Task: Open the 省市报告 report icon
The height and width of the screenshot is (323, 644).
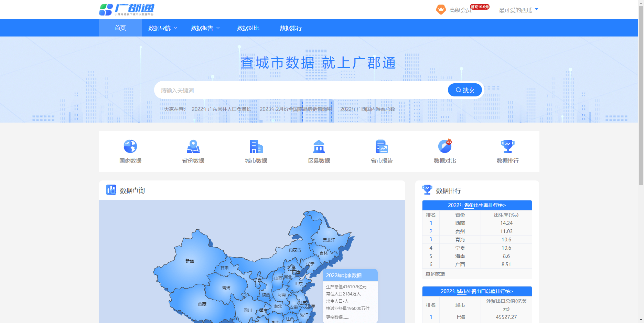Action: (x=382, y=146)
